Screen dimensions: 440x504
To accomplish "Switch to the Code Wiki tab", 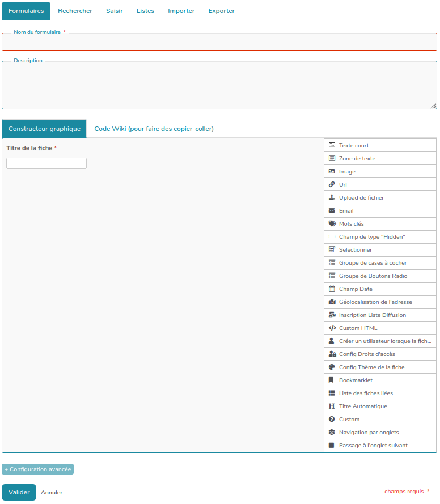I will tap(154, 129).
